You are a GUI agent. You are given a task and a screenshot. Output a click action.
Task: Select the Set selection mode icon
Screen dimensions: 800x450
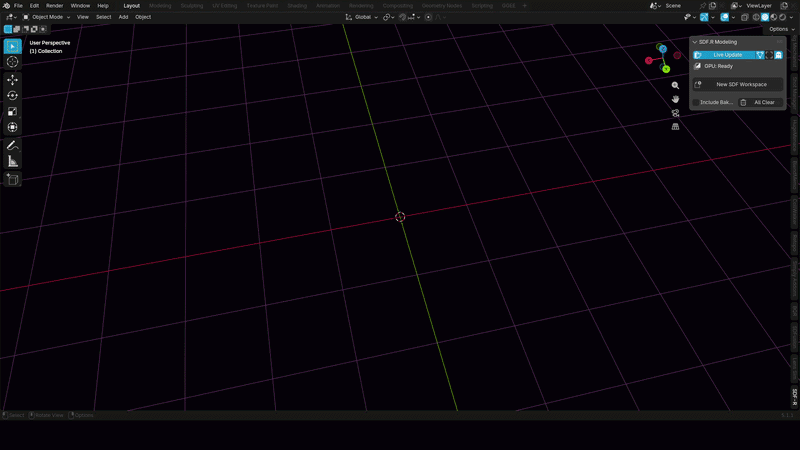tap(8, 29)
